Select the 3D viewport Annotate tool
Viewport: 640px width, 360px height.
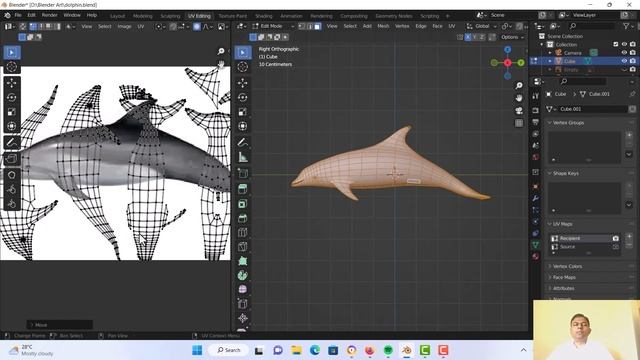(243, 142)
